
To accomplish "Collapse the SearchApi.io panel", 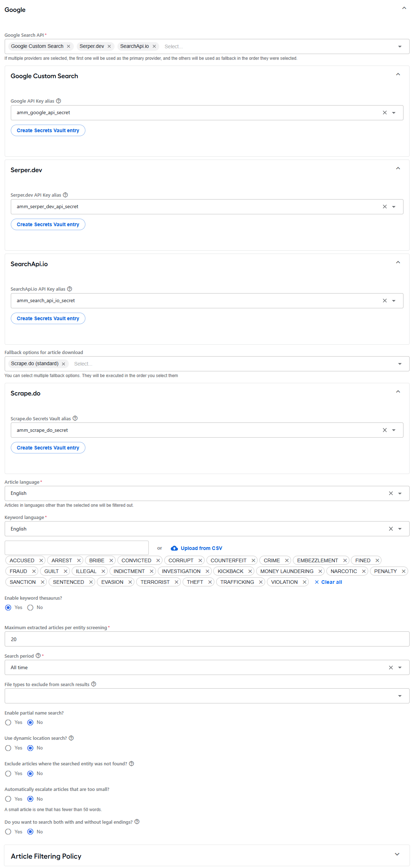I will coord(398,263).
